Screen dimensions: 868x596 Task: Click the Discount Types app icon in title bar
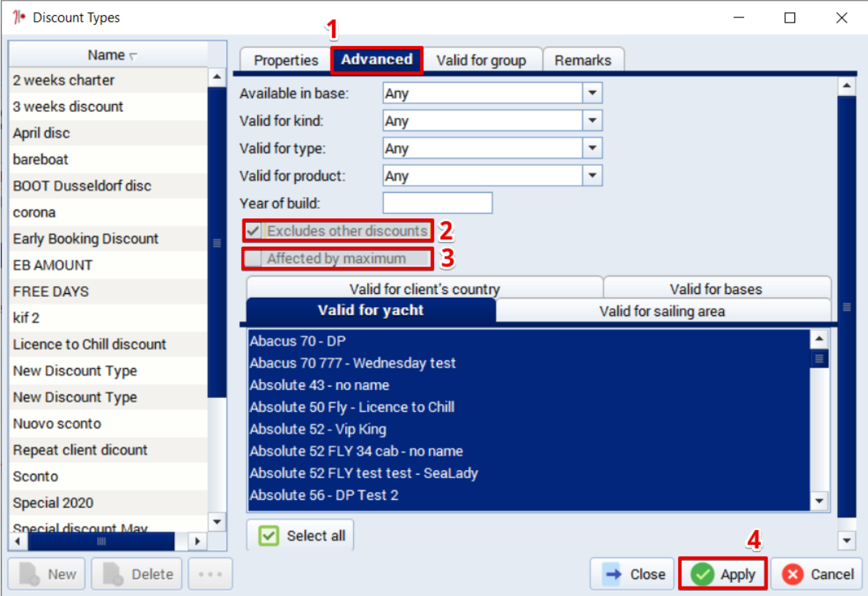coord(19,17)
